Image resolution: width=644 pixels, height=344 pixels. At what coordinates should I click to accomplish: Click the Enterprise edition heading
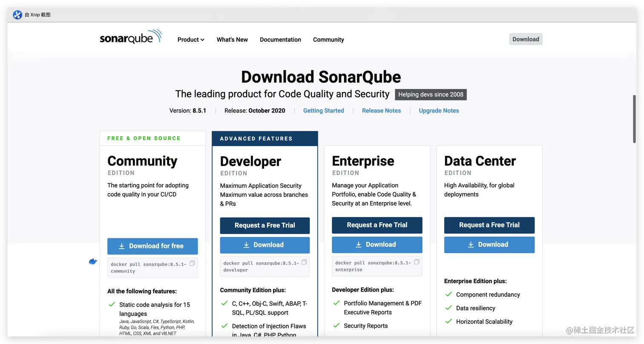tap(363, 161)
